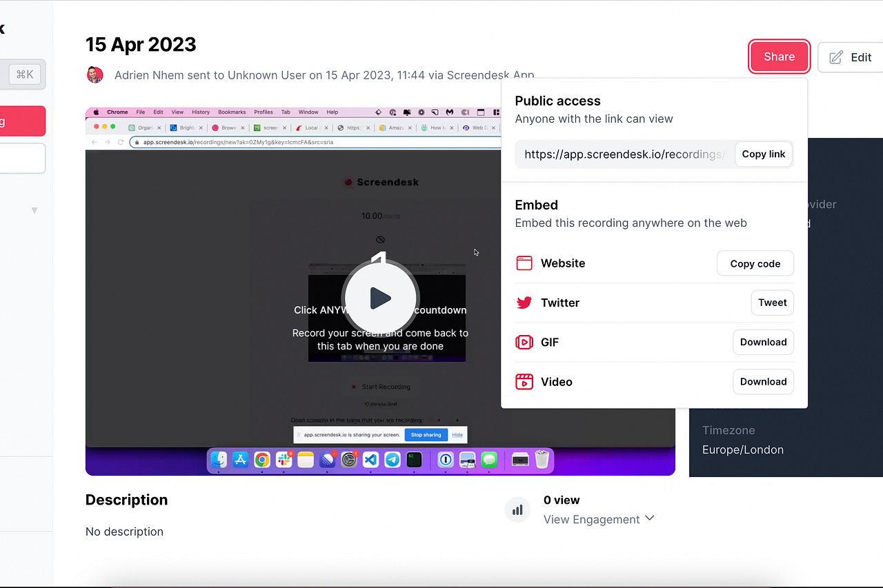Click the "Embed" section heading

click(x=536, y=205)
